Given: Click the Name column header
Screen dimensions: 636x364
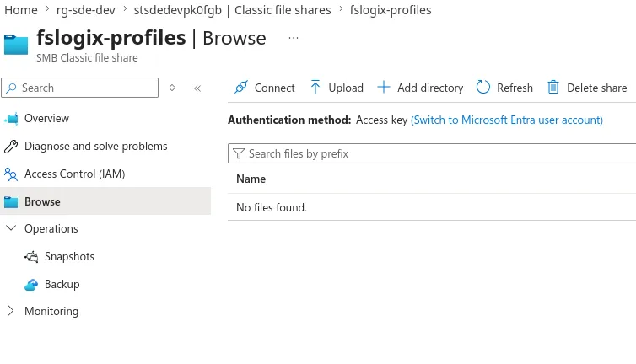Looking at the screenshot, I should (251, 179).
